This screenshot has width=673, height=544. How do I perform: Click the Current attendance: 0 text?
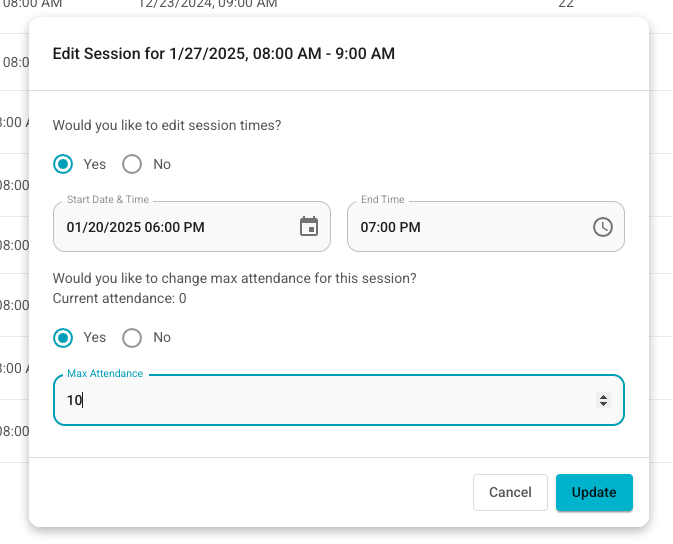tap(119, 298)
